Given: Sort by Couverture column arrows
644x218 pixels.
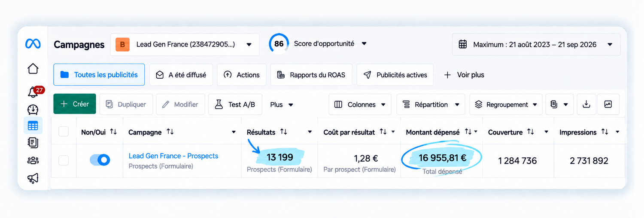Looking at the screenshot, I should [531, 132].
